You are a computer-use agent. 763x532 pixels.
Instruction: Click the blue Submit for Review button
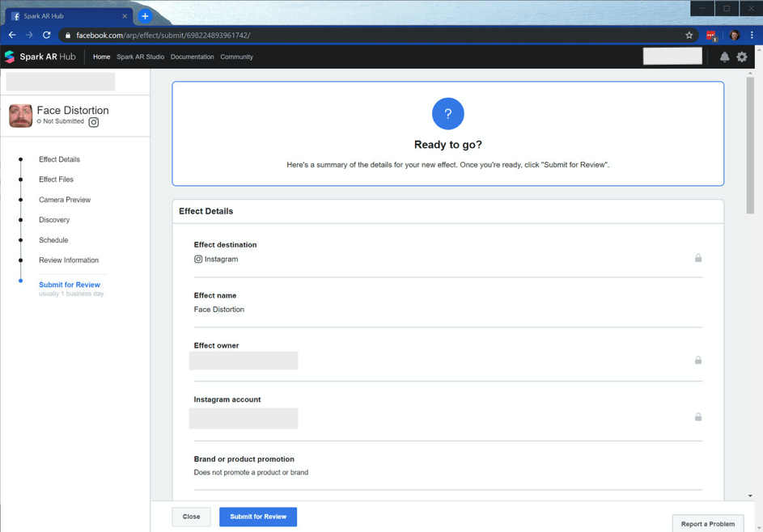click(x=258, y=517)
